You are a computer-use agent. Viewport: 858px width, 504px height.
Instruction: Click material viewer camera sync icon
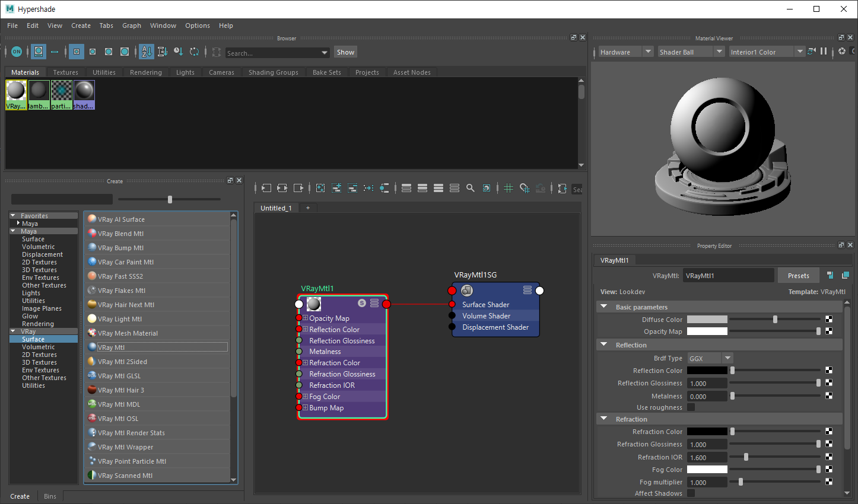tap(812, 52)
